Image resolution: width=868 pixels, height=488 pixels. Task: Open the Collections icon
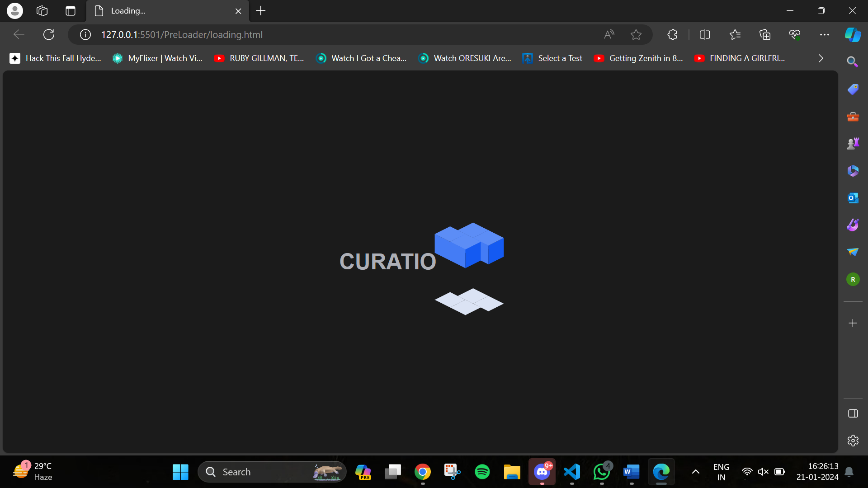764,35
